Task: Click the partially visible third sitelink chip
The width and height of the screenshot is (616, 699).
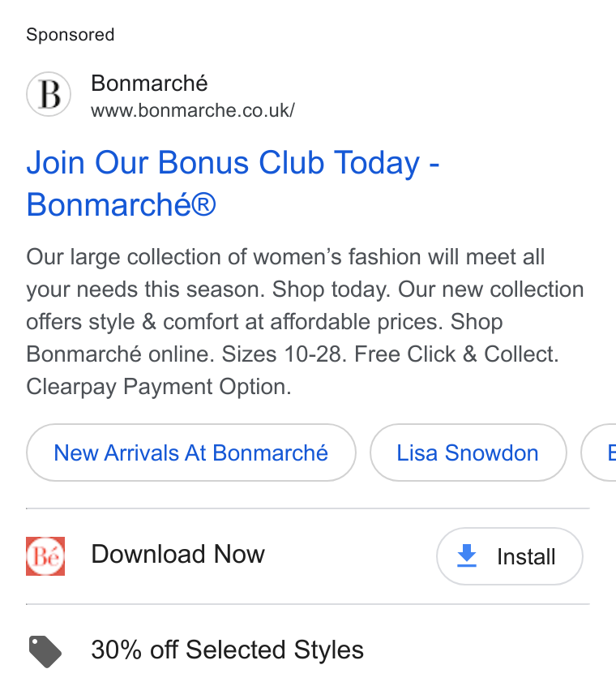Action: pos(599,452)
